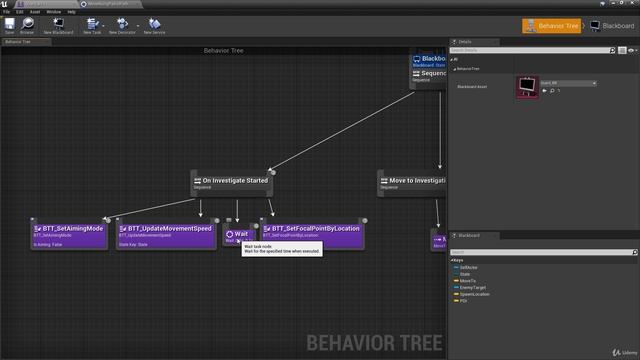The width and height of the screenshot is (640, 360).
Task: Click the clock icon on Wait node
Action: pos(229,234)
